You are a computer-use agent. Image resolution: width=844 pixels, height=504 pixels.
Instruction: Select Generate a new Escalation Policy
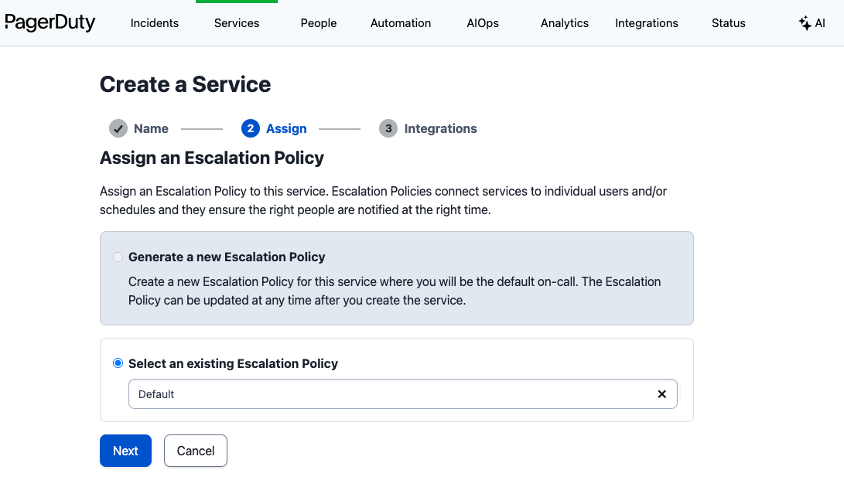(118, 257)
